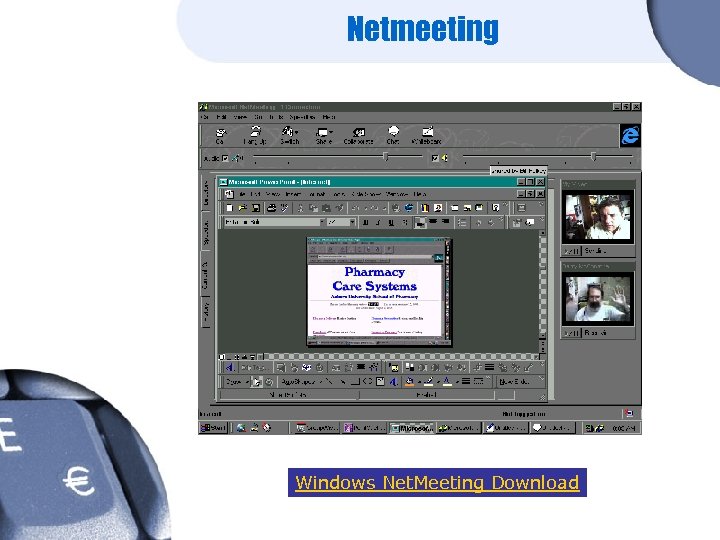Click the Print icon in PowerPoint toolbar
The image size is (720, 540).
click(272, 208)
